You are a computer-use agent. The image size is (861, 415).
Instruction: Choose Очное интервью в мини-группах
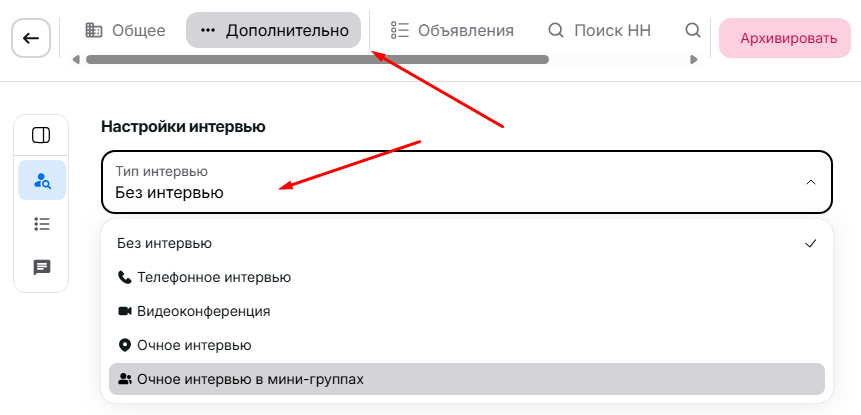[250, 379]
